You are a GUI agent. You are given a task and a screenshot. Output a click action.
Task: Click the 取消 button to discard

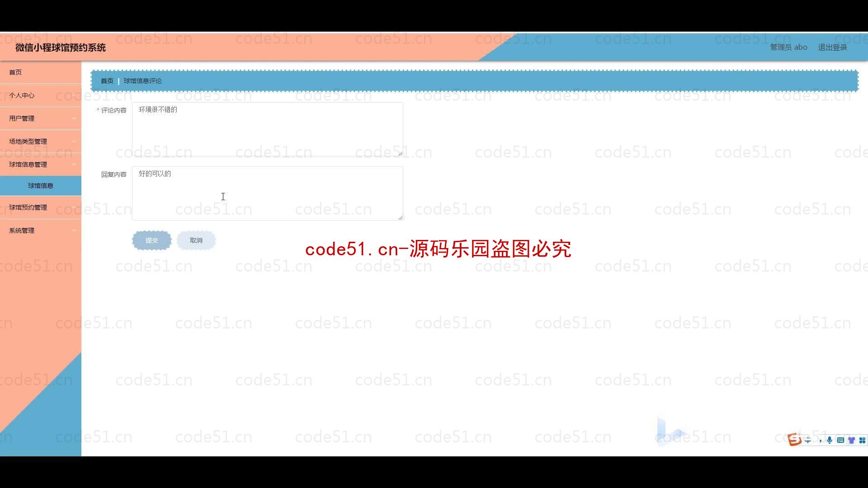pyautogui.click(x=196, y=240)
